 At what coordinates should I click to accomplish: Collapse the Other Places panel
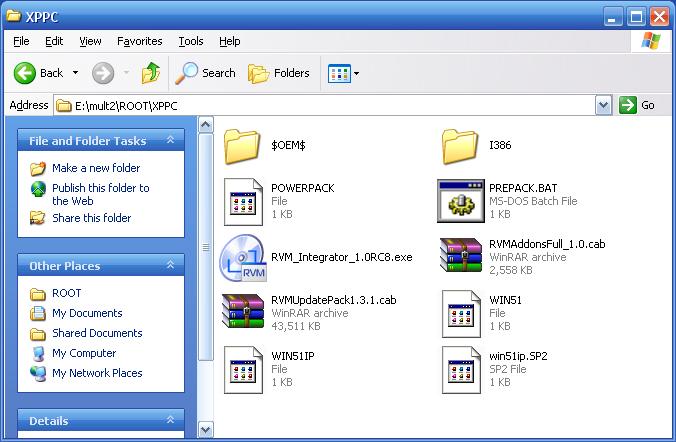170,265
